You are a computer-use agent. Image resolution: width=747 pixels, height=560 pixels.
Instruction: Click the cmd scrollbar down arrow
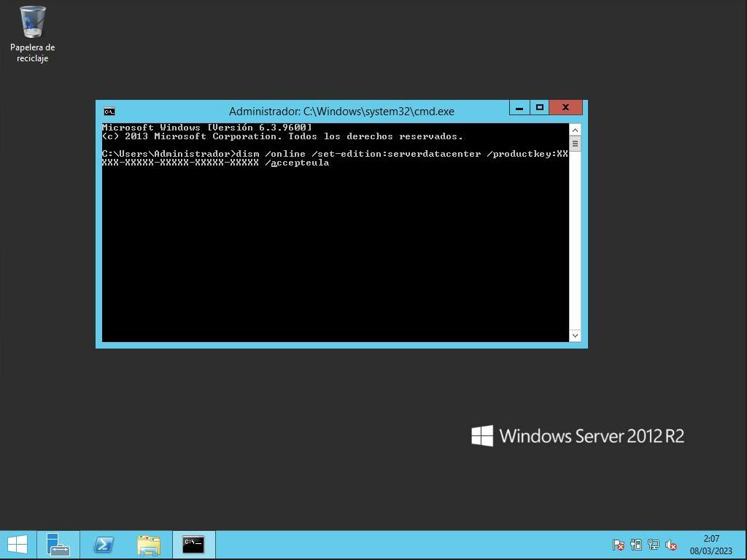point(575,335)
